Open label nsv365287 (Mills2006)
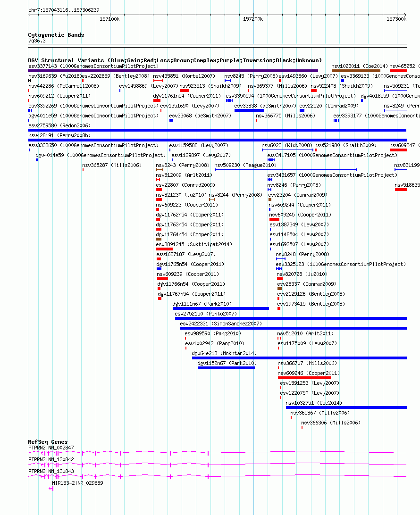 [x=112, y=165]
